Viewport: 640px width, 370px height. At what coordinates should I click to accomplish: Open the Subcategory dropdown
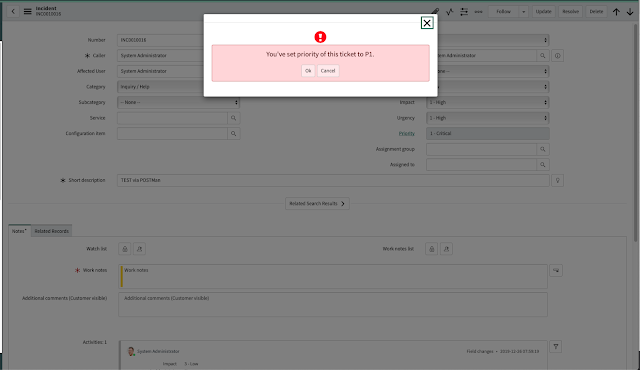[x=178, y=102]
